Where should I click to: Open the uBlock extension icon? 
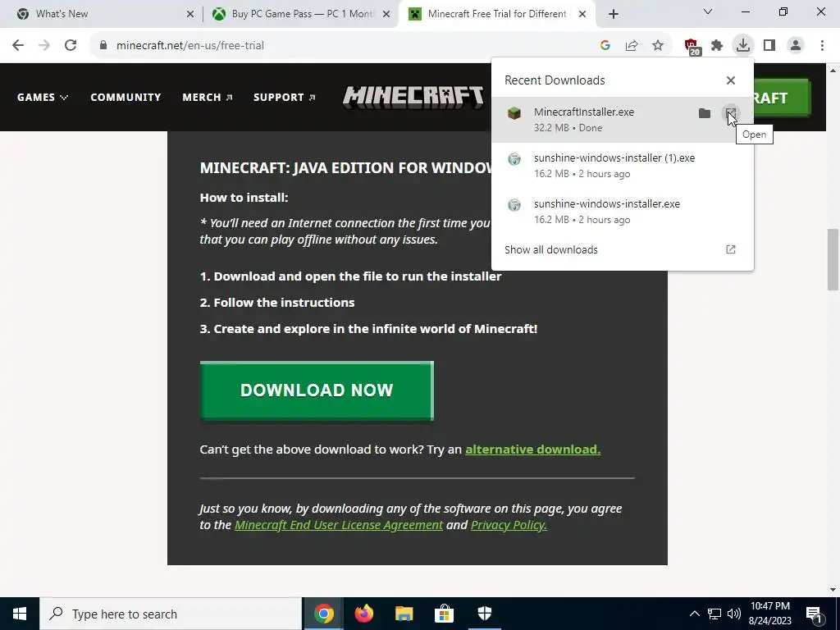click(692, 46)
